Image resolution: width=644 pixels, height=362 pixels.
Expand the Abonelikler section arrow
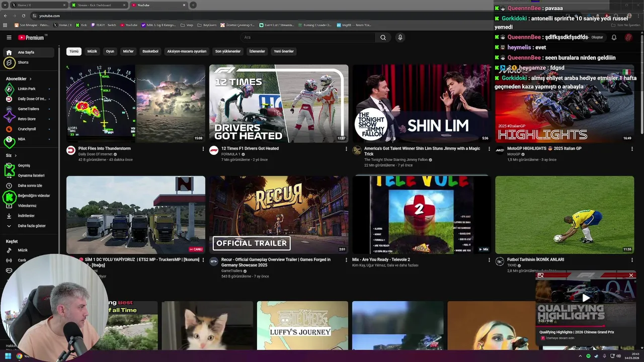[x=30, y=79]
